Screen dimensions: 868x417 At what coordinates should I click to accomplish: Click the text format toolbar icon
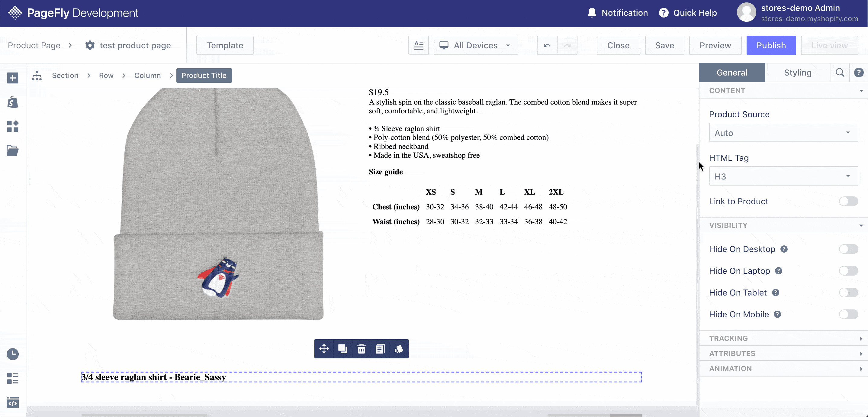pos(419,46)
